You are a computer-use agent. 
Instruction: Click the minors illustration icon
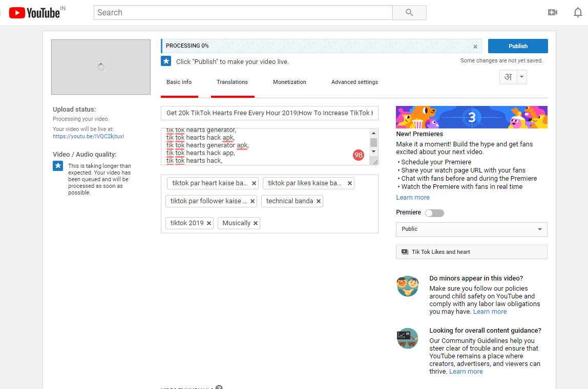pos(408,286)
